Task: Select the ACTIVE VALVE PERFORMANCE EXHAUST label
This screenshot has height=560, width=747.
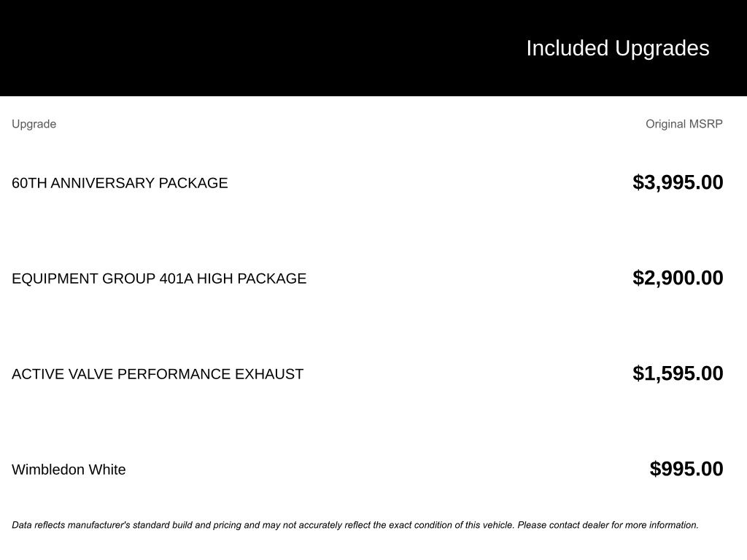Action: [158, 374]
